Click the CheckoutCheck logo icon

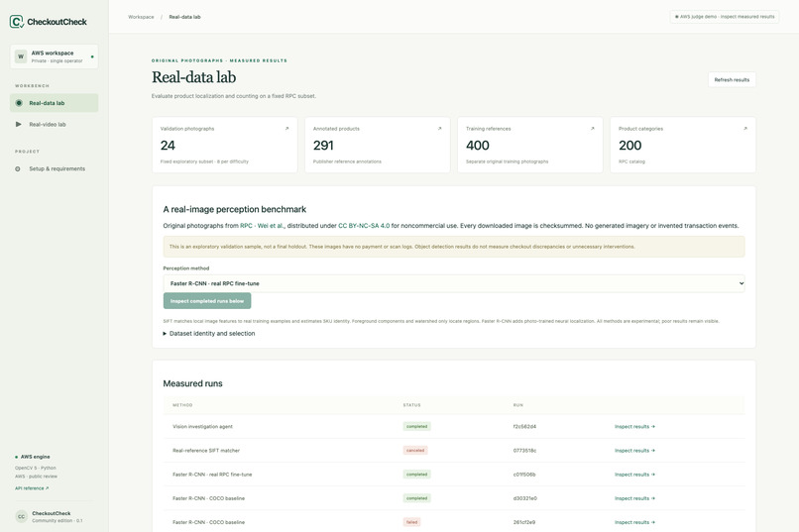pos(16,22)
